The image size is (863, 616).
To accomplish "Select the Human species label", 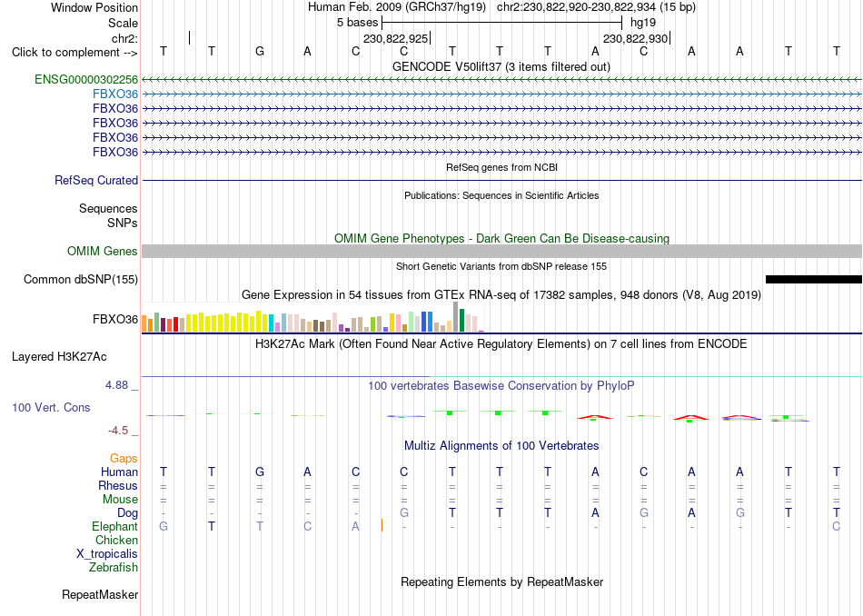I will [x=119, y=472].
